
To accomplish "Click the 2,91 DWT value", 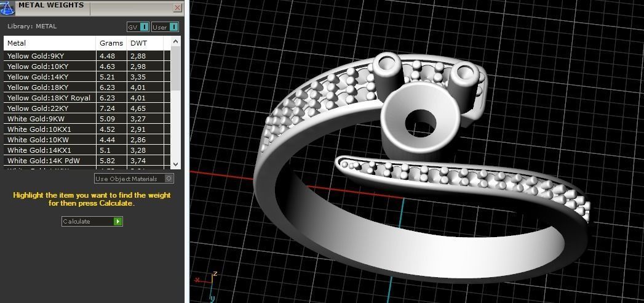I will tap(138, 129).
